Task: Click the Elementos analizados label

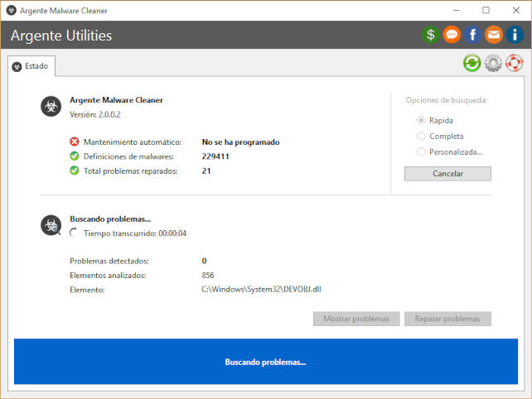Action: tap(108, 276)
